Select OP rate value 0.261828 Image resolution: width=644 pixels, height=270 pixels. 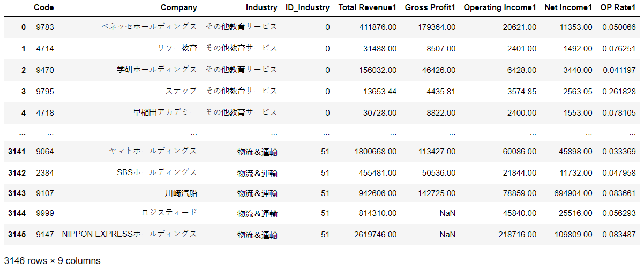point(619,91)
